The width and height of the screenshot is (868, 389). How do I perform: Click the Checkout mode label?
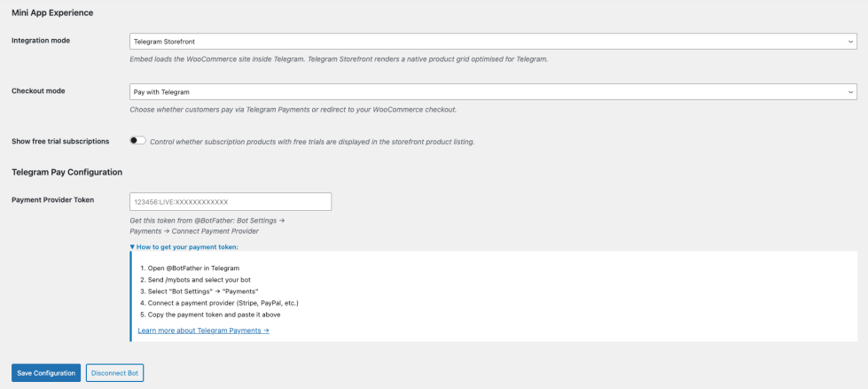click(x=38, y=91)
